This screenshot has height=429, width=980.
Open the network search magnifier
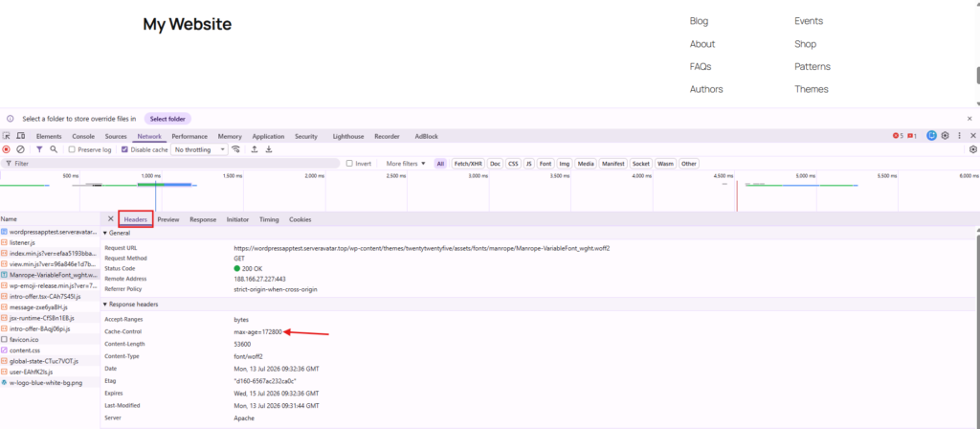click(x=54, y=149)
